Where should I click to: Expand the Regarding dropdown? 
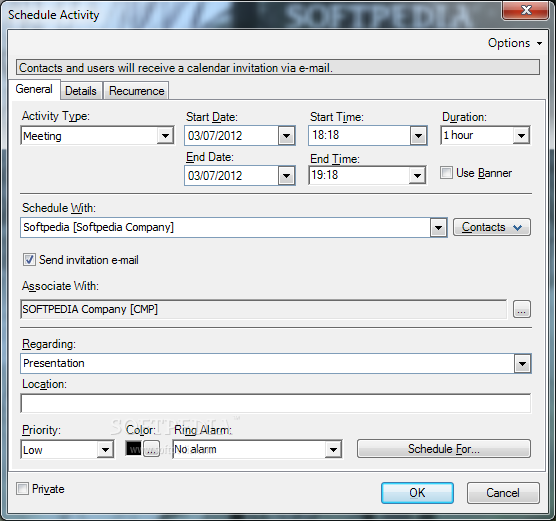(x=522, y=364)
